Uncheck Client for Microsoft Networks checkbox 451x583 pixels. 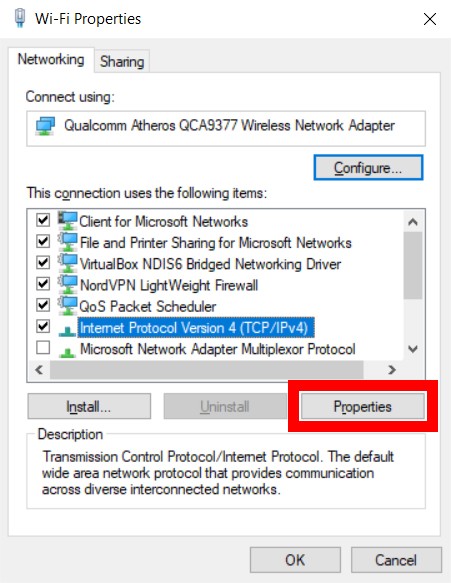pos(43,220)
